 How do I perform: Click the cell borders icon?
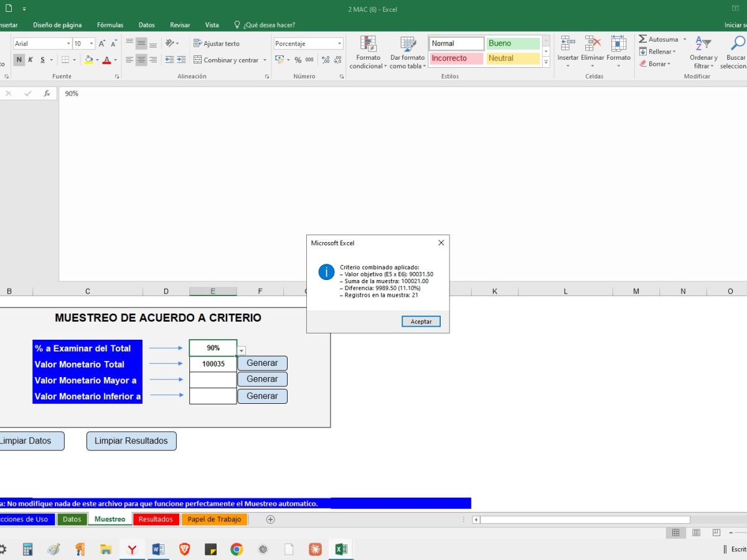pyautogui.click(x=65, y=60)
